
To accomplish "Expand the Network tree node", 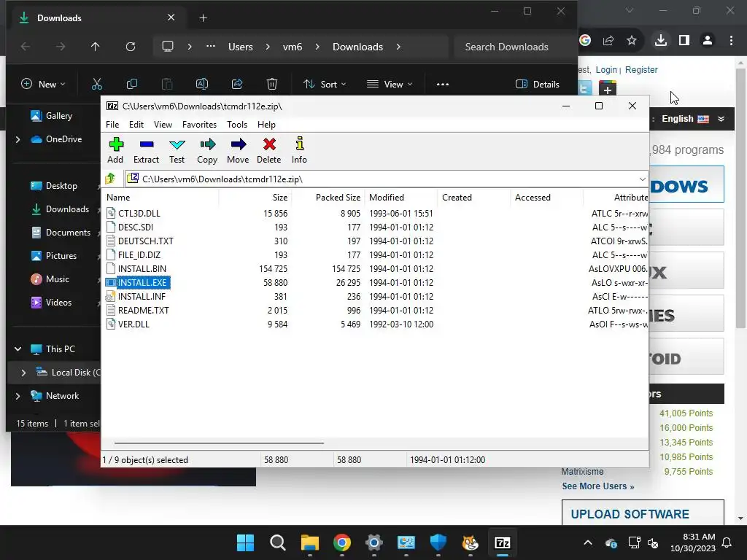I will click(18, 396).
